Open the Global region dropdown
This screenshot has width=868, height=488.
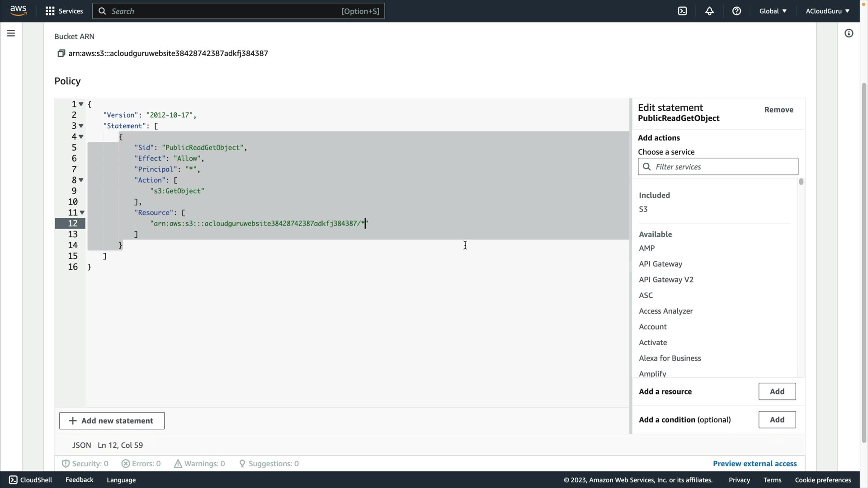[773, 11]
